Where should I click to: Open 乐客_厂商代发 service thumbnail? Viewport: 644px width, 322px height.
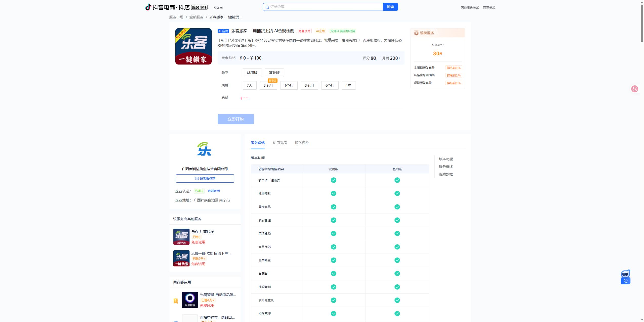coord(181,237)
